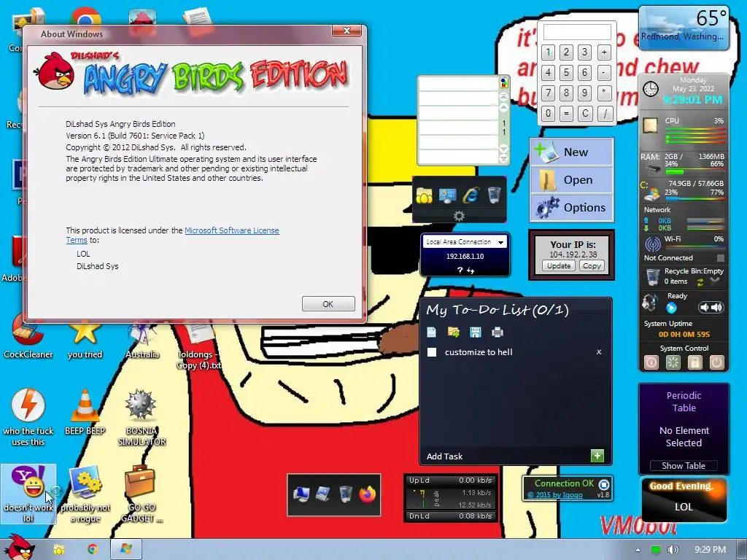Image resolution: width=747 pixels, height=560 pixels.
Task: Create new to-do list page icon
Action: 432,332
